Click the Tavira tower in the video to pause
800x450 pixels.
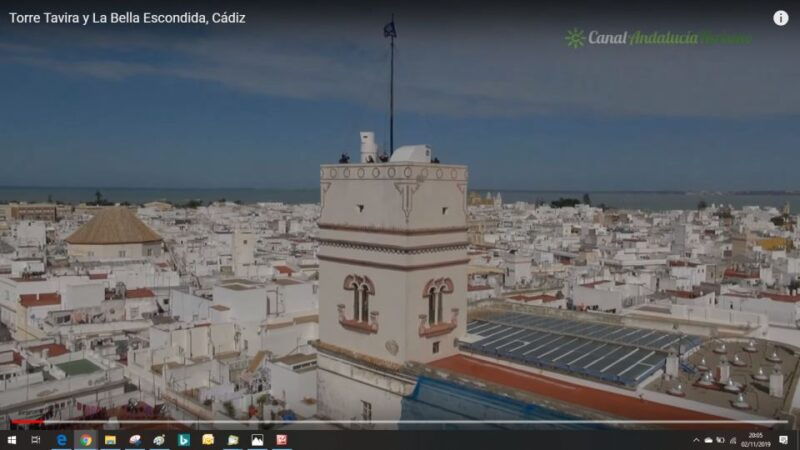(x=393, y=270)
